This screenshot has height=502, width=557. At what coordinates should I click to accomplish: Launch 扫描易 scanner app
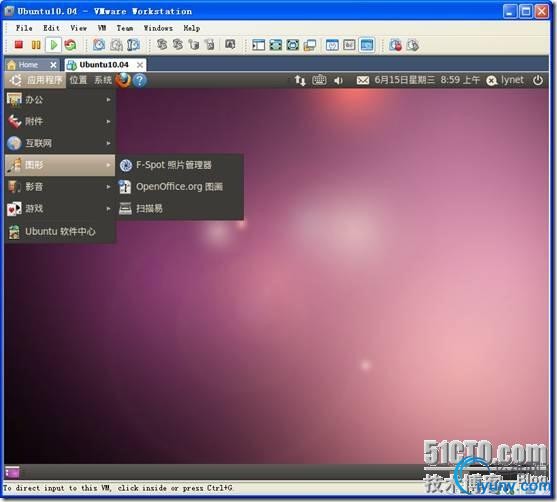point(180,209)
